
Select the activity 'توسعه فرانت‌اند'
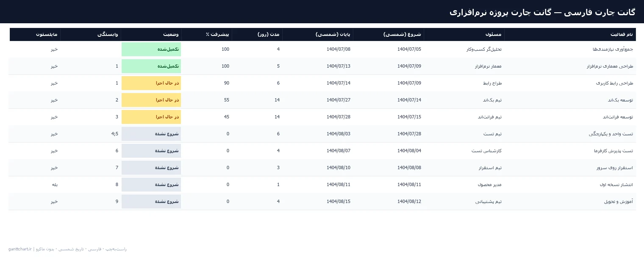point(618,117)
